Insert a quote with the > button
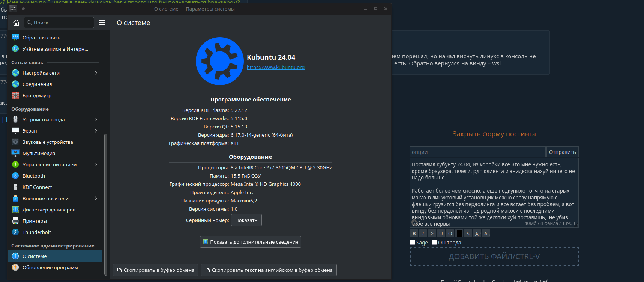 (432, 234)
